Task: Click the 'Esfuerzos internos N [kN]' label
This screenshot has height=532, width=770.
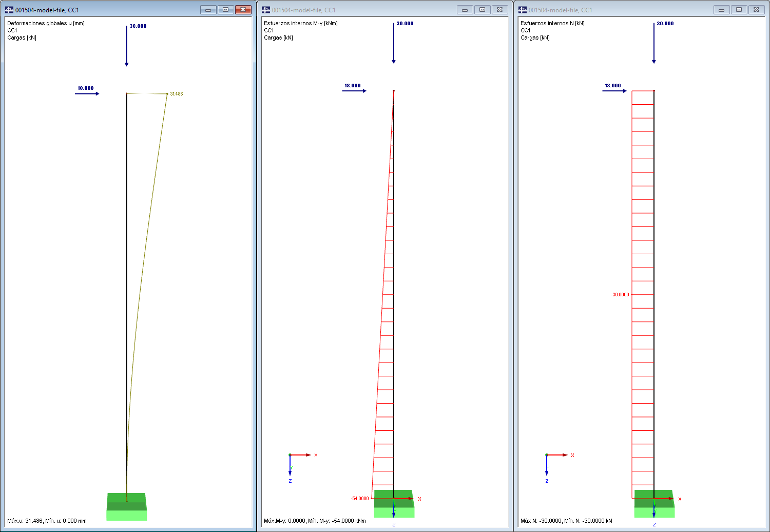Action: (552, 23)
